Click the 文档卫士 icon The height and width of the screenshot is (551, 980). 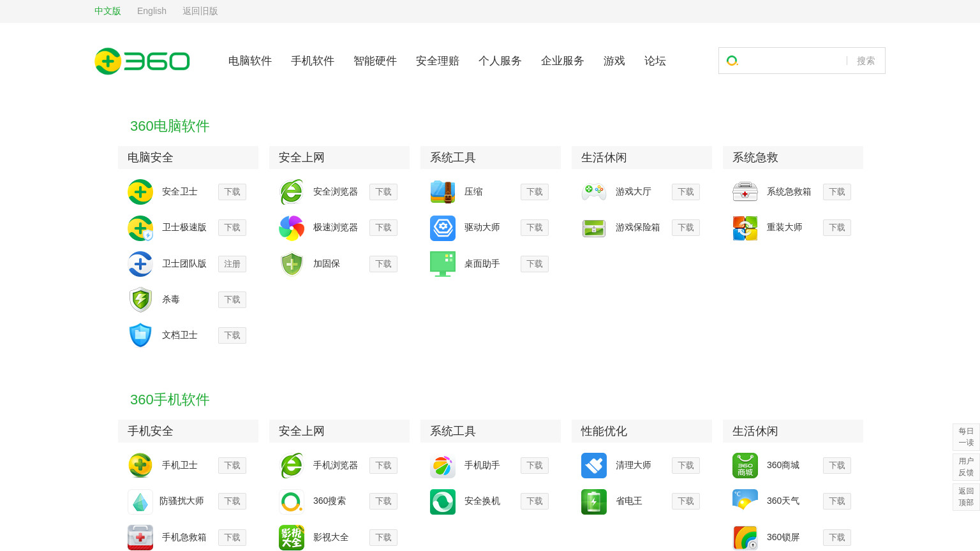point(140,335)
